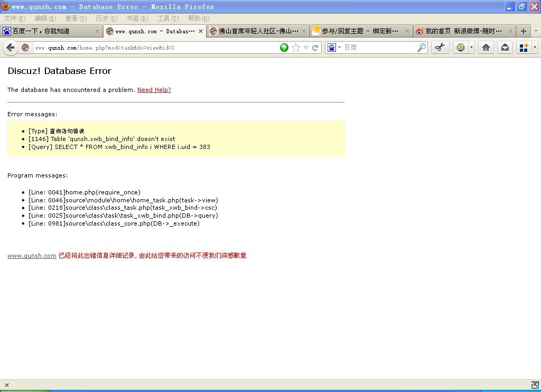Click the search magnifier icon
The height and width of the screenshot is (392, 541).
[x=421, y=48]
